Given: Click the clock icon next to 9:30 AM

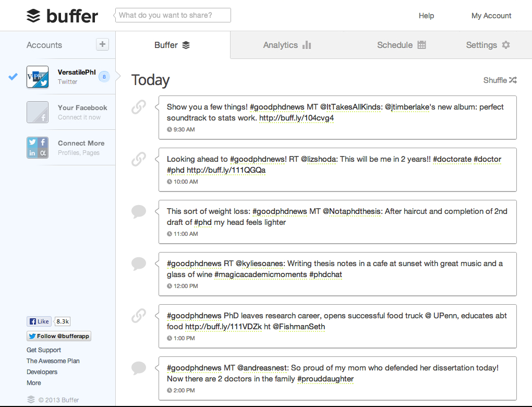Looking at the screenshot, I should (x=170, y=129).
